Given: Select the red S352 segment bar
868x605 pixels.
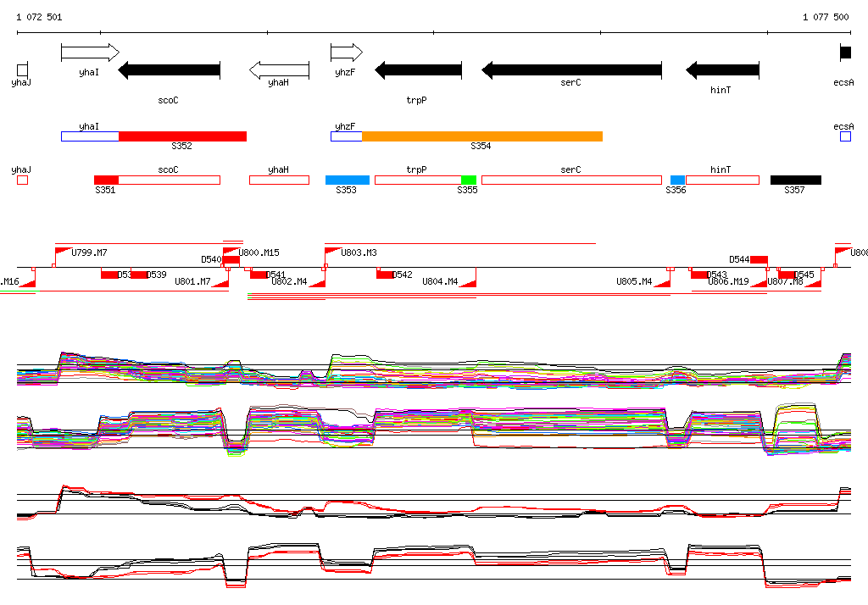Looking at the screenshot, I should click(x=183, y=136).
